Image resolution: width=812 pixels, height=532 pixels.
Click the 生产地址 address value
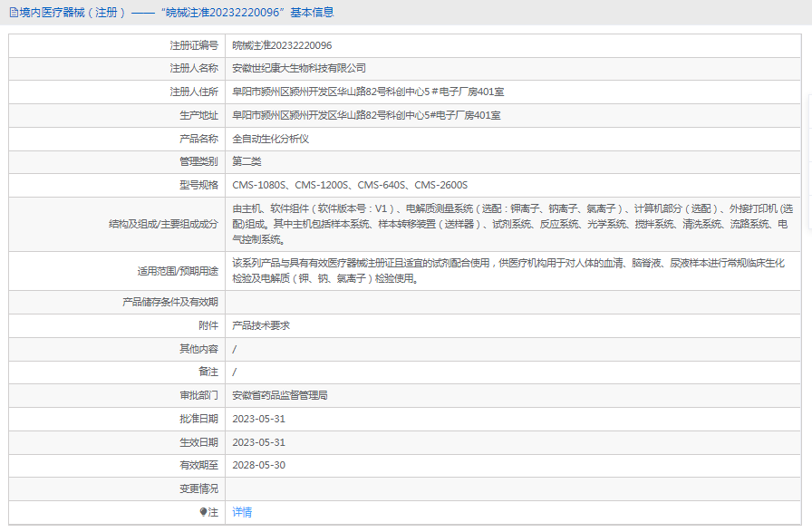(366, 115)
